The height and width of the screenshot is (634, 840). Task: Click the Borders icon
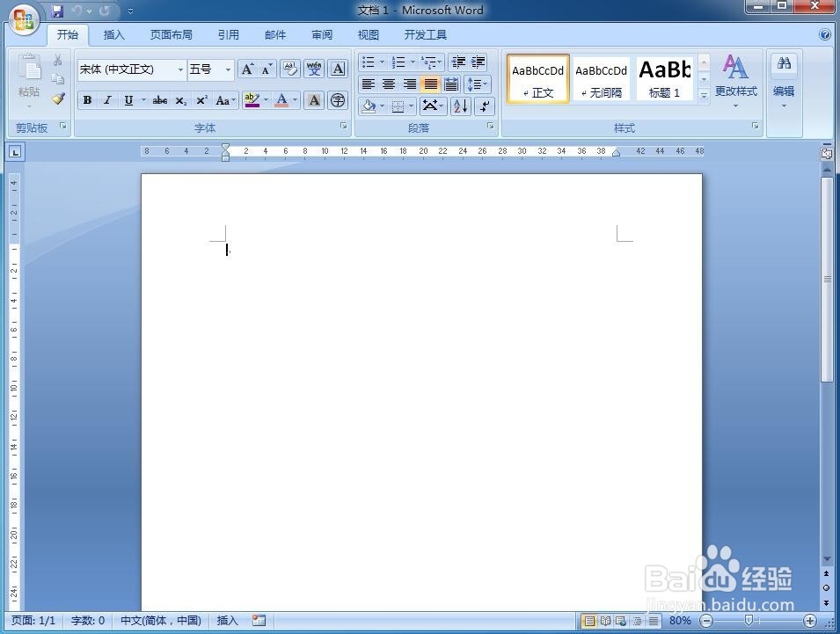point(398,106)
